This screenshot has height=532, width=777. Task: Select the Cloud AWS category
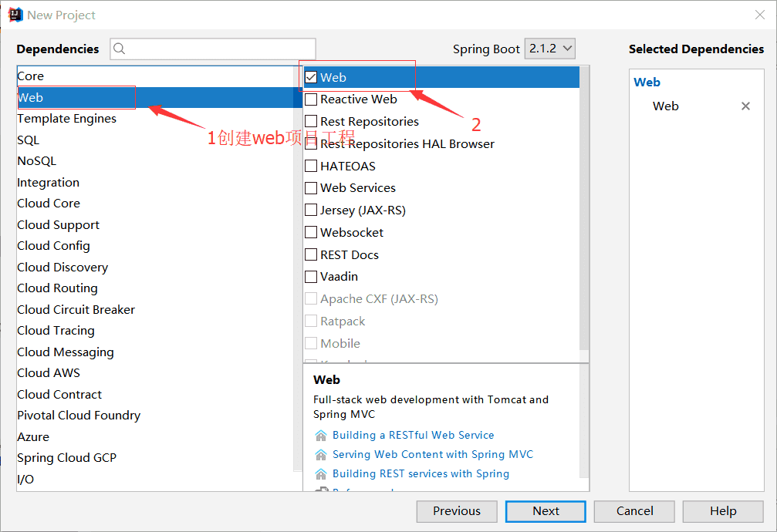point(155,373)
